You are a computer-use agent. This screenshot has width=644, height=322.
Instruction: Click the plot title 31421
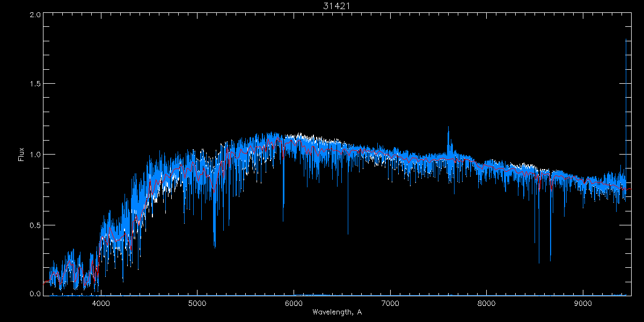pyautogui.click(x=336, y=6)
